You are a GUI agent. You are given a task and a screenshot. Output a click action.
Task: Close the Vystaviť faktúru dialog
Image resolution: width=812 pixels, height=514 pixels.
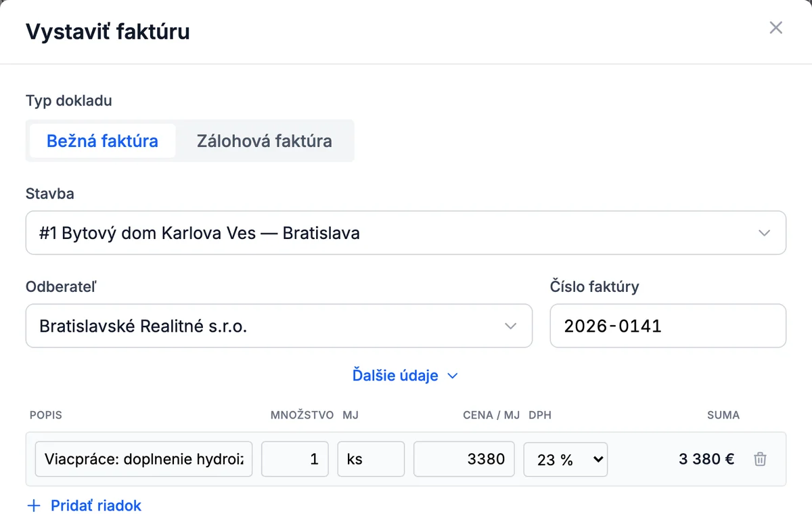[775, 28]
